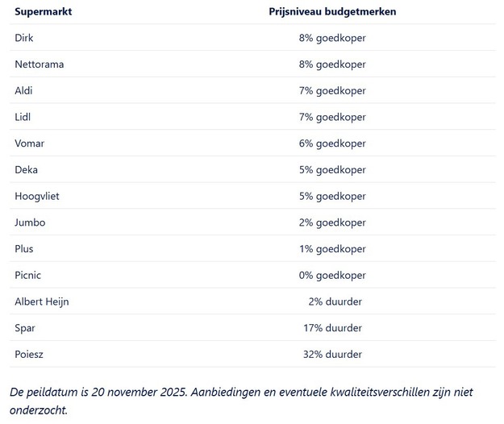Image resolution: width=504 pixels, height=424 pixels.
Task: Select the Dirk row name
Action: pyautogui.click(x=24, y=38)
